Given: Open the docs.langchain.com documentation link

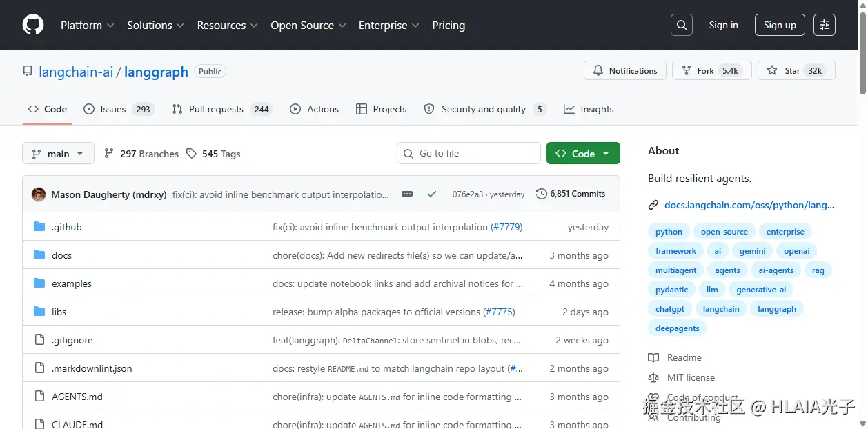Looking at the screenshot, I should coord(749,205).
